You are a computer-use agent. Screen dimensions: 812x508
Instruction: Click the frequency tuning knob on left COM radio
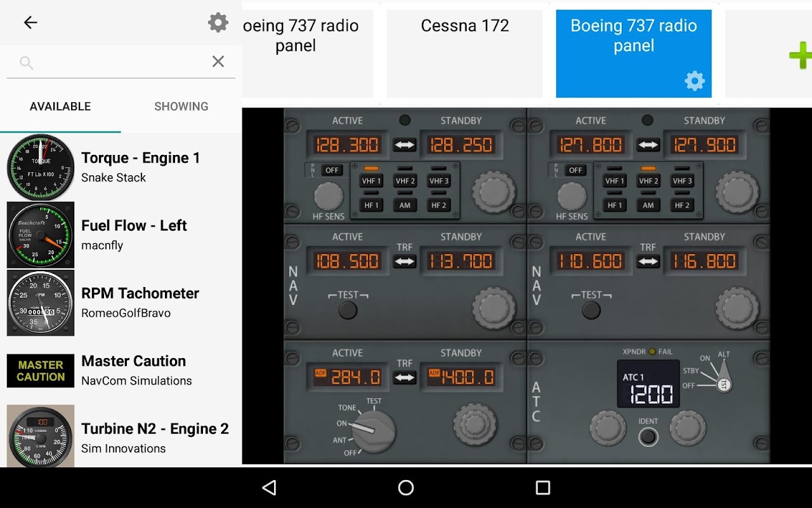[494, 191]
